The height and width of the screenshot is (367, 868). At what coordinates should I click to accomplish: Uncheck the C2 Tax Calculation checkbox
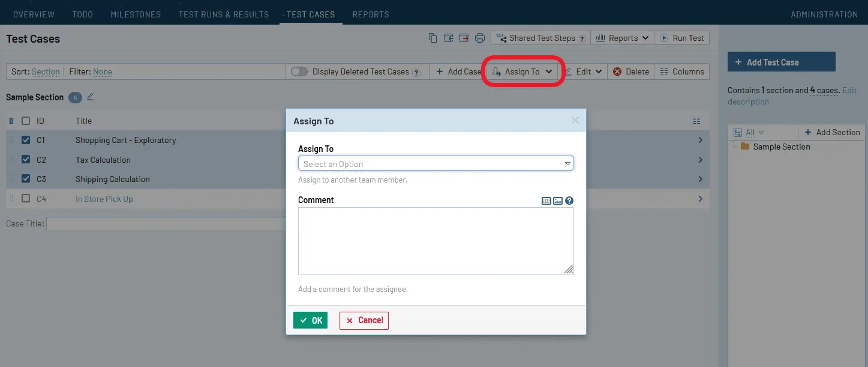click(26, 160)
